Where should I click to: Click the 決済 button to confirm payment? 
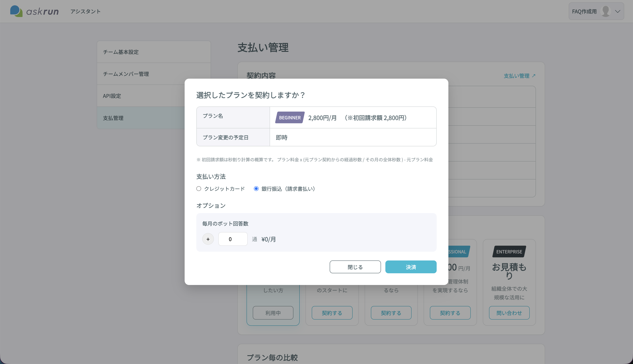coord(411,267)
